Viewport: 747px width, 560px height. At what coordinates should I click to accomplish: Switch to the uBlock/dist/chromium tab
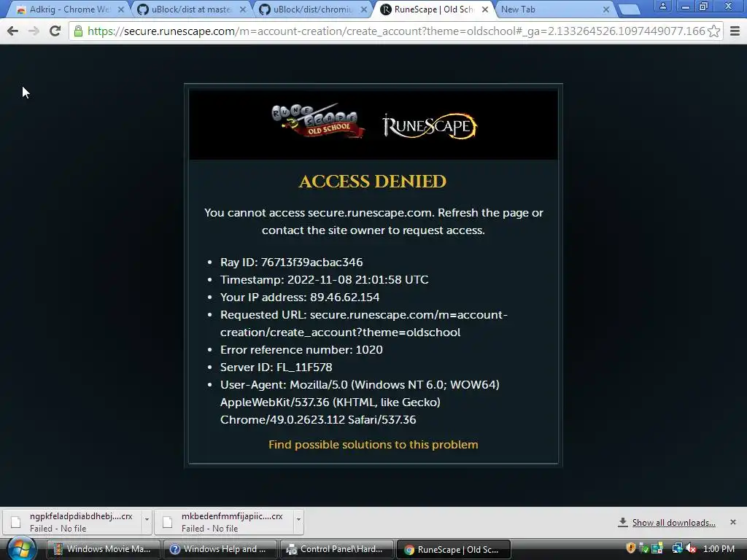pyautogui.click(x=312, y=9)
